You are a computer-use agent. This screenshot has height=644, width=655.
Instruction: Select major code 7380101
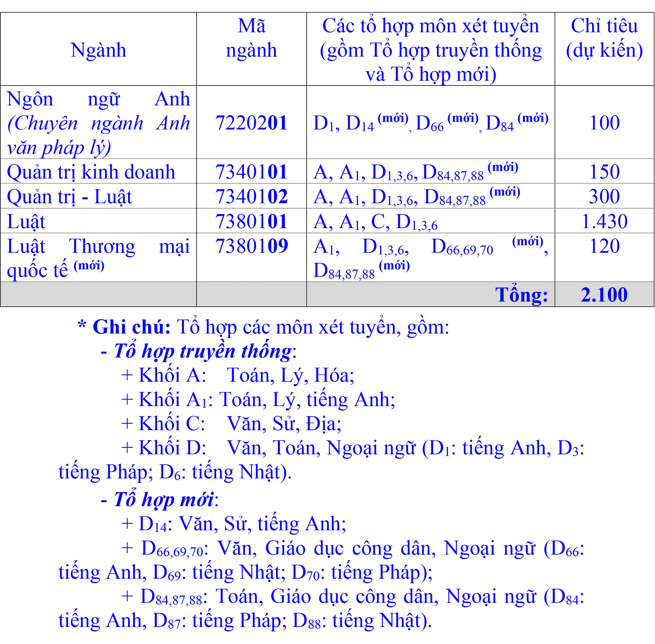coord(252,222)
